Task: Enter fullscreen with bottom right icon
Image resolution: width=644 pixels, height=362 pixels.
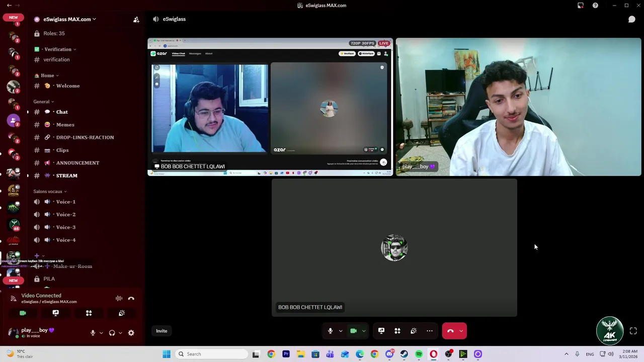Action: [633, 331]
